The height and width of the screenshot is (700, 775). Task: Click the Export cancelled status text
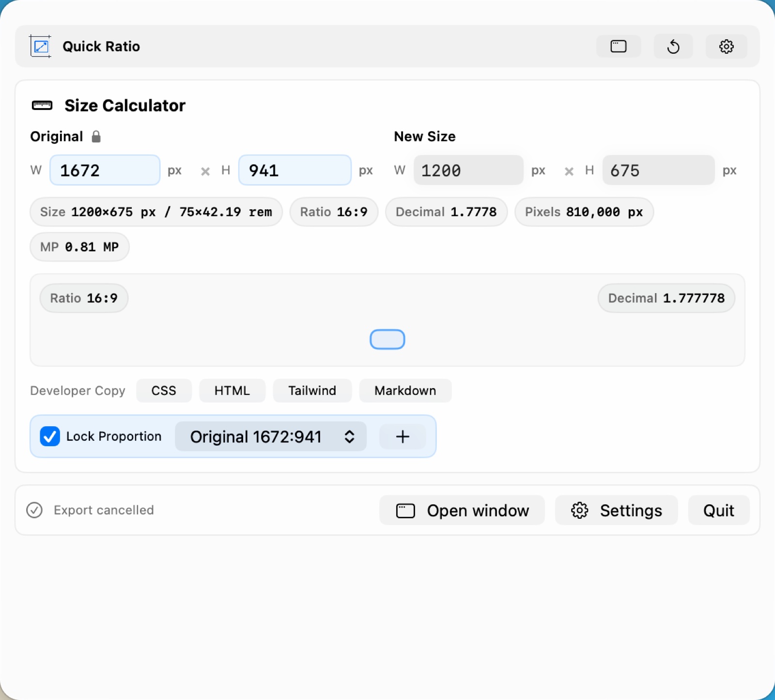click(x=104, y=510)
